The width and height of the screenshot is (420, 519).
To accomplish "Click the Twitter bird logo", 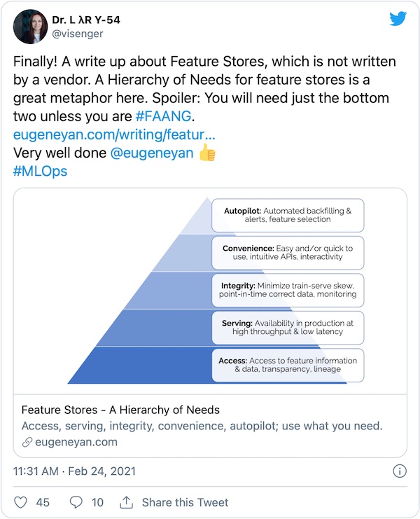I will (x=398, y=18).
